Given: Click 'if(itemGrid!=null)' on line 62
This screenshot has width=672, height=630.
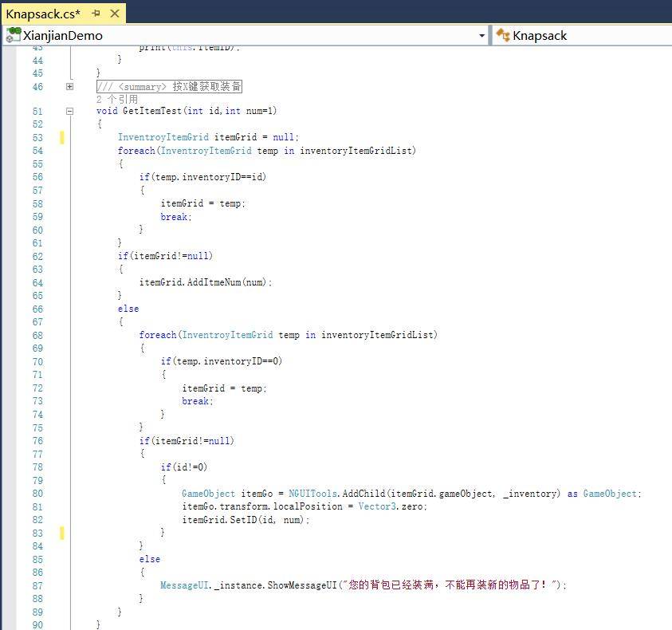Looking at the screenshot, I should pos(165,256).
